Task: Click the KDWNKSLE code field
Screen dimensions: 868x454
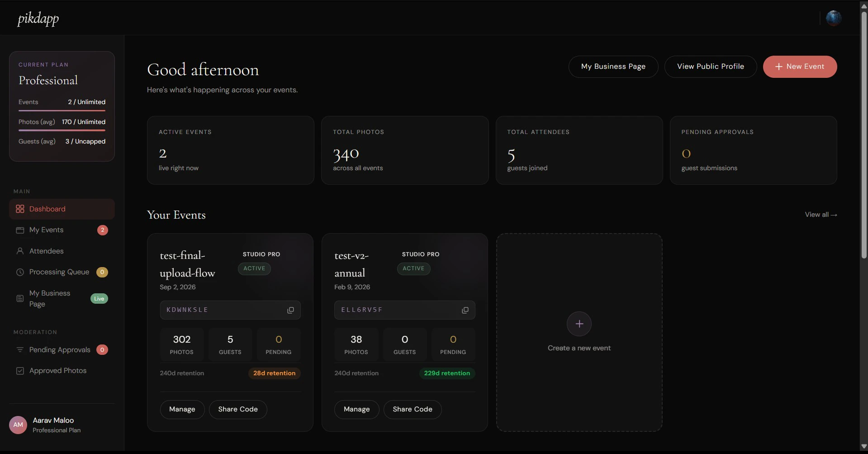Action: 230,310
